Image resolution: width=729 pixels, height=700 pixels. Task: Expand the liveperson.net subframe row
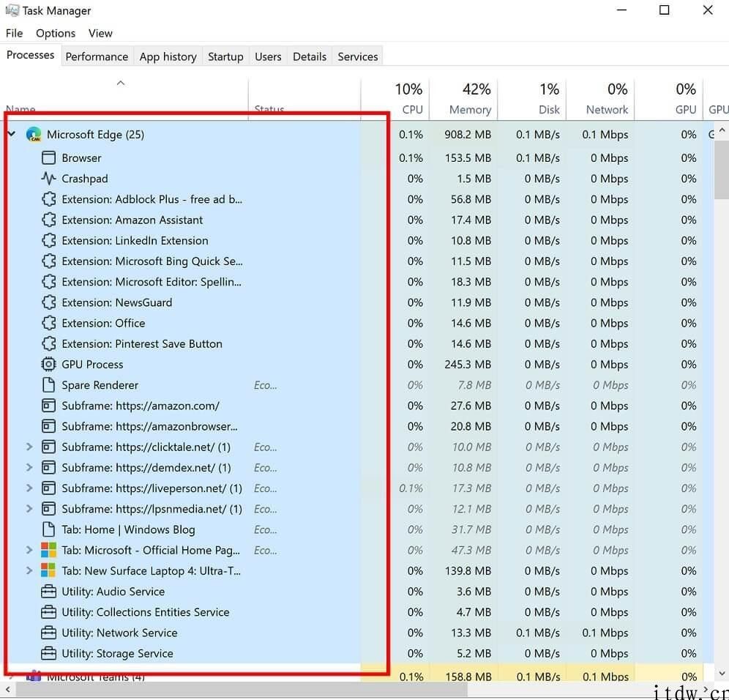click(29, 488)
